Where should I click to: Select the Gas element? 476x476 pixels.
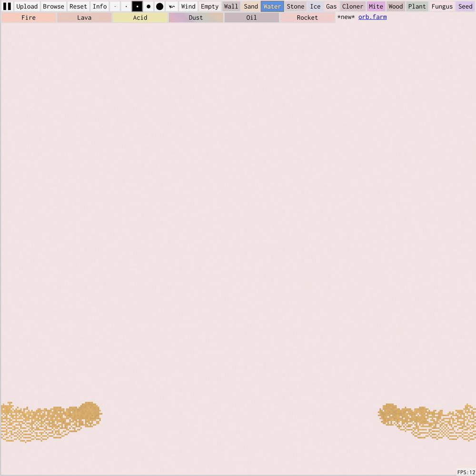pos(331,6)
